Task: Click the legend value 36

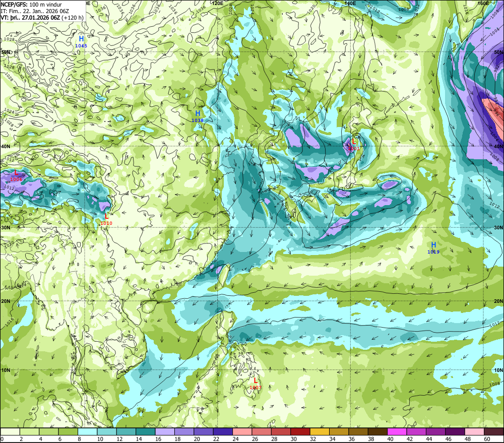Action: click(352, 439)
